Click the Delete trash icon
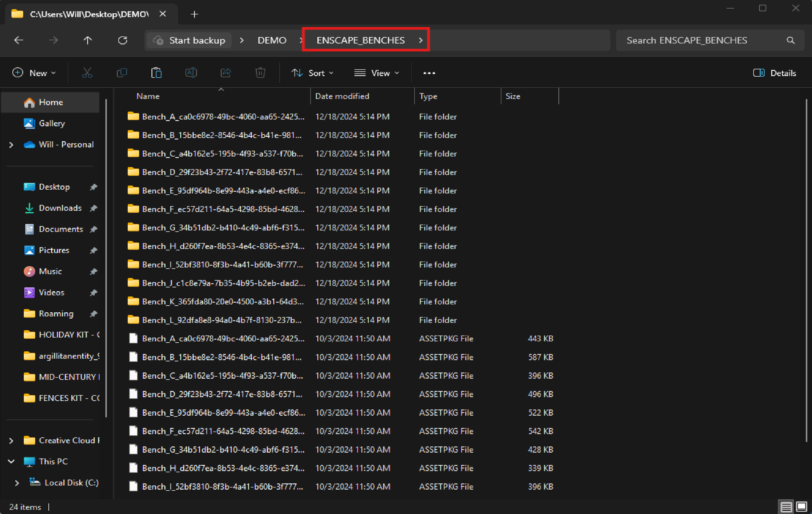 click(x=260, y=73)
